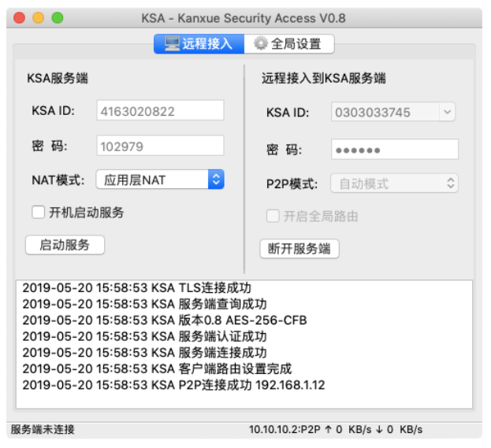Close the KSA window with red button
The height and width of the screenshot is (448, 491).
click(x=20, y=17)
